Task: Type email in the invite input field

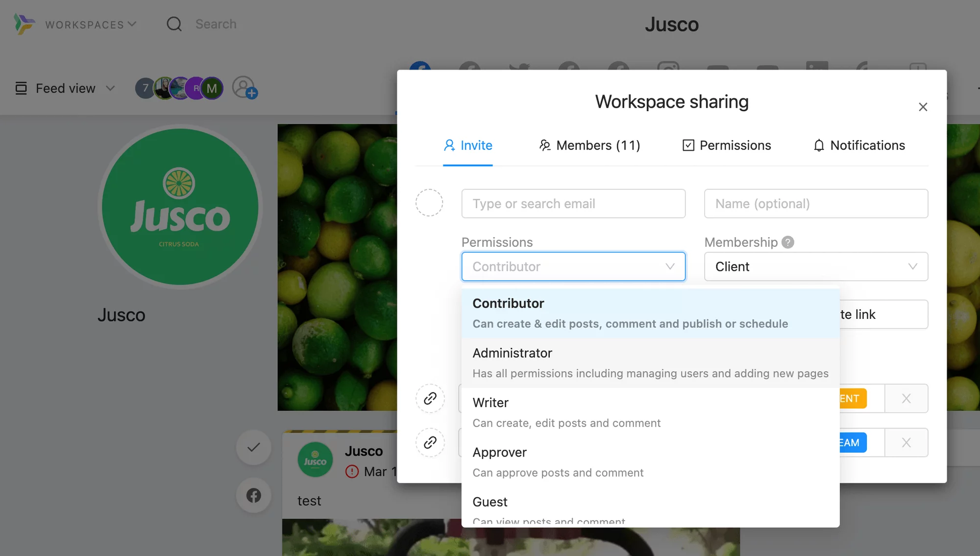Action: click(x=573, y=203)
